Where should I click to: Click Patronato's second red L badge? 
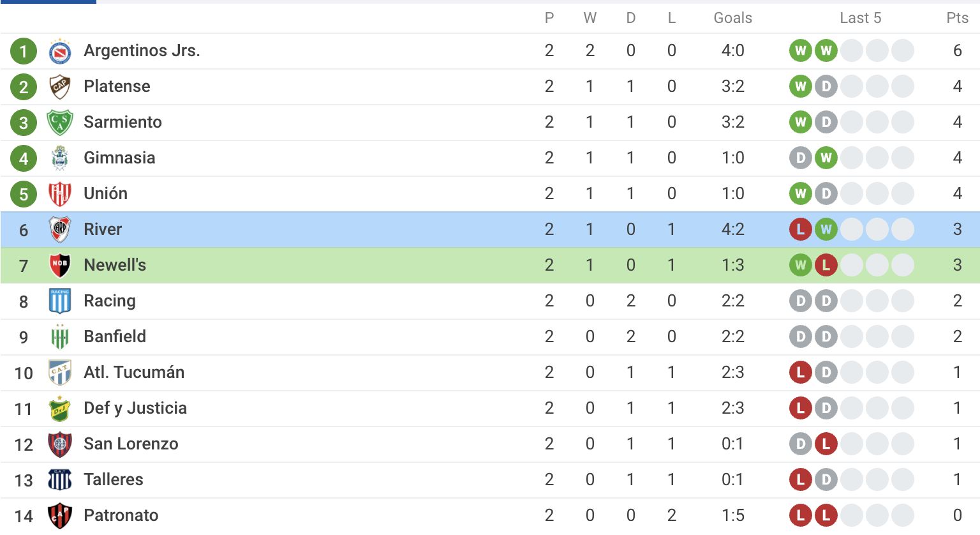pos(826,516)
